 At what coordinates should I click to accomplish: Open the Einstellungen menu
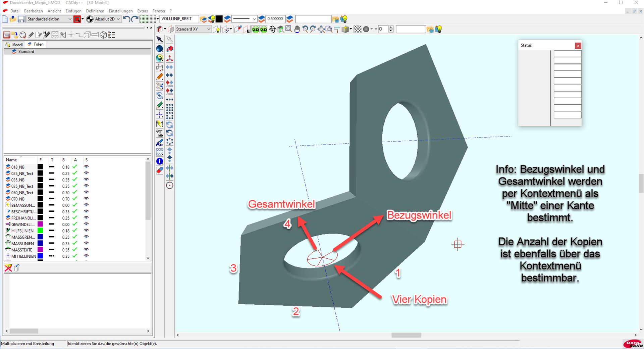[120, 11]
